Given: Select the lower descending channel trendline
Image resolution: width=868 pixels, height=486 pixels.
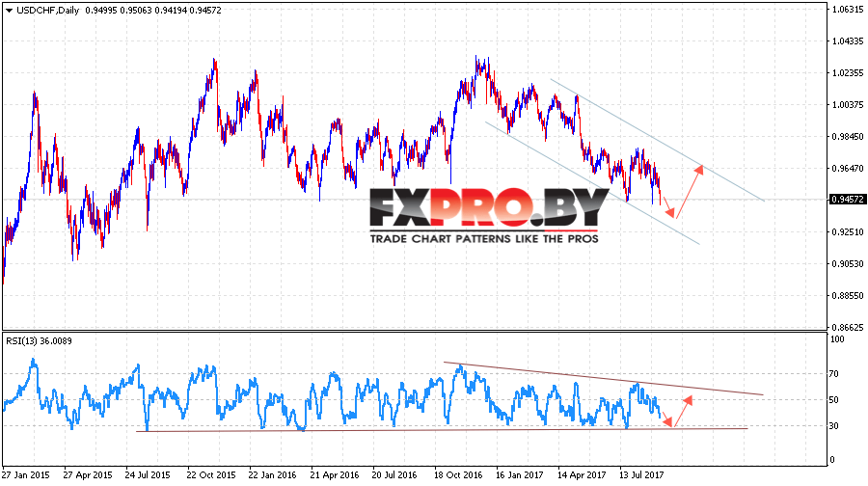Looking at the screenshot, I should 592,183.
